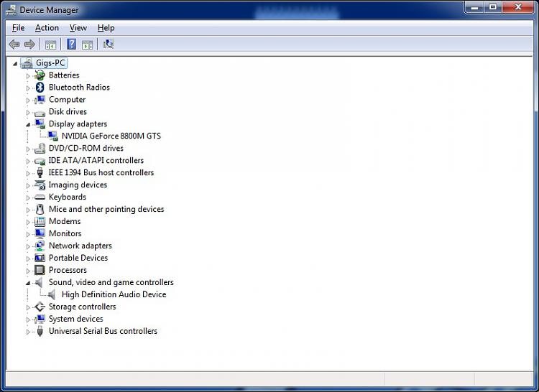The height and width of the screenshot is (392, 539).
Task: Collapse the Display adapters node arrow
Action: (x=28, y=125)
